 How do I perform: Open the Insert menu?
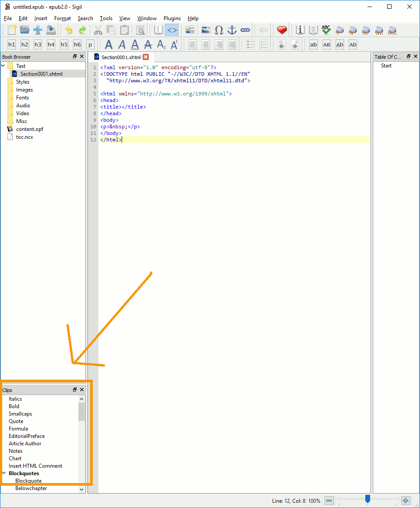(x=41, y=18)
